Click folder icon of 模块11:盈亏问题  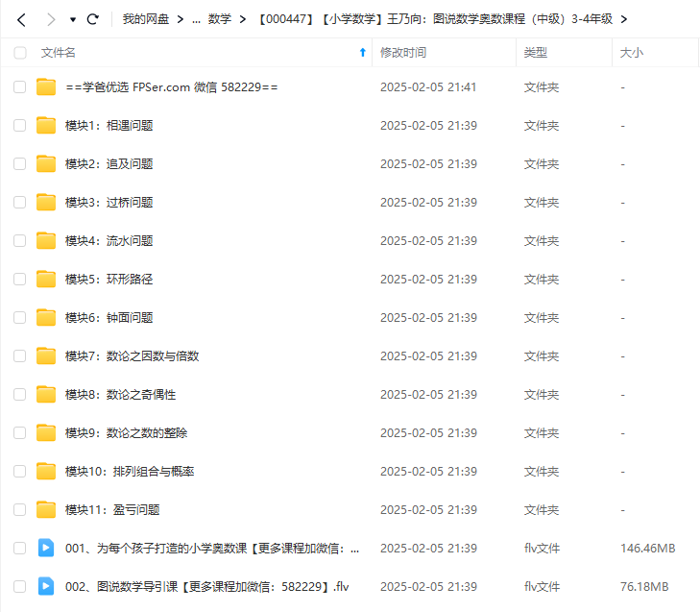point(46,509)
